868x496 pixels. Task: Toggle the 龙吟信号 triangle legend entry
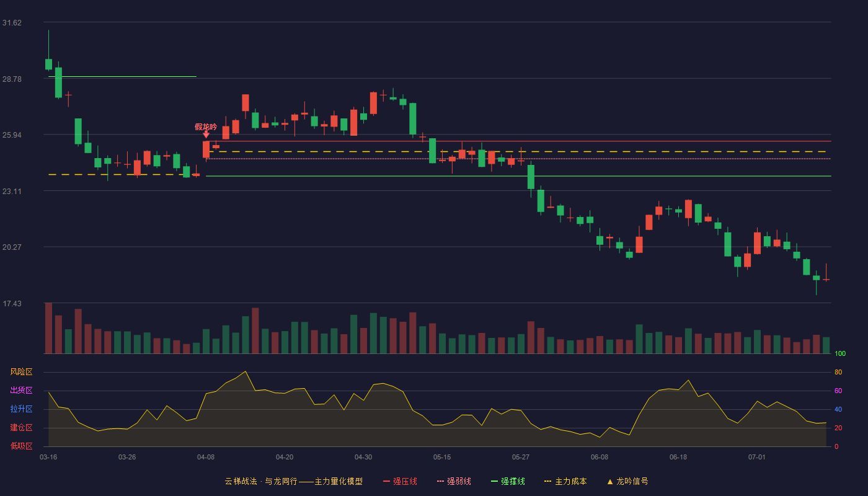pos(627,481)
